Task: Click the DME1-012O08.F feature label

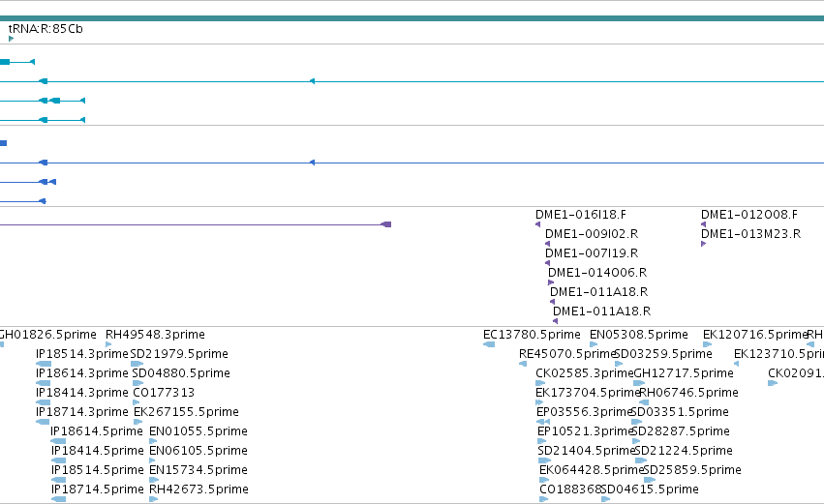Action: [748, 215]
